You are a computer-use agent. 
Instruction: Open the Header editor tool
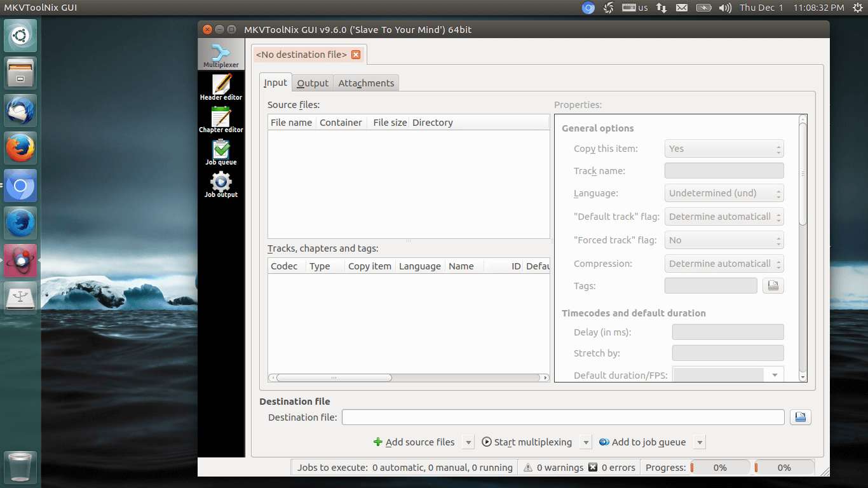tap(220, 88)
